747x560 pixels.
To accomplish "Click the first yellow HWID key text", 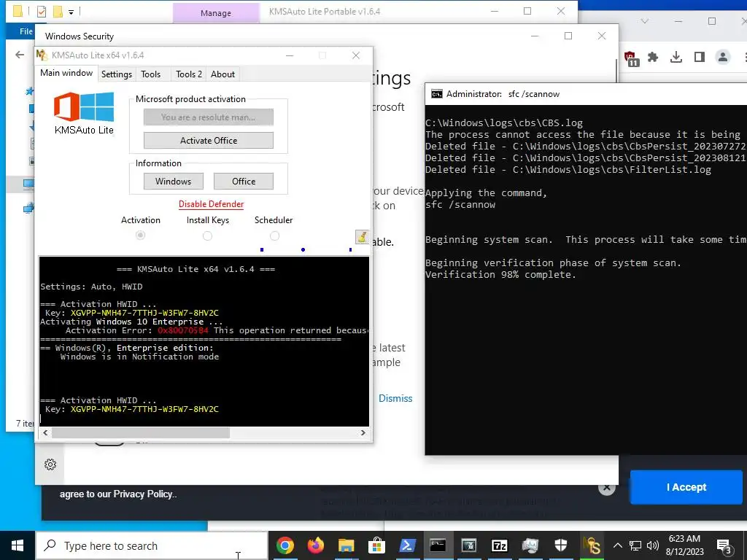I will point(144,313).
